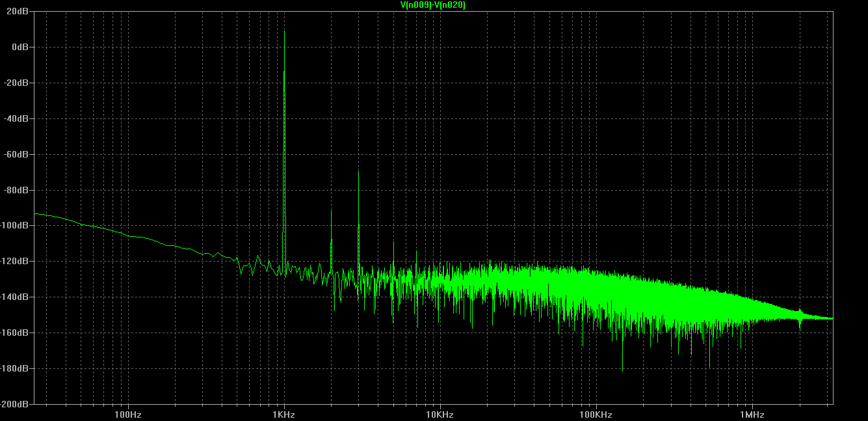The height and width of the screenshot is (421, 868).
Task: Click the -160dB y-axis label
Action: (14, 333)
